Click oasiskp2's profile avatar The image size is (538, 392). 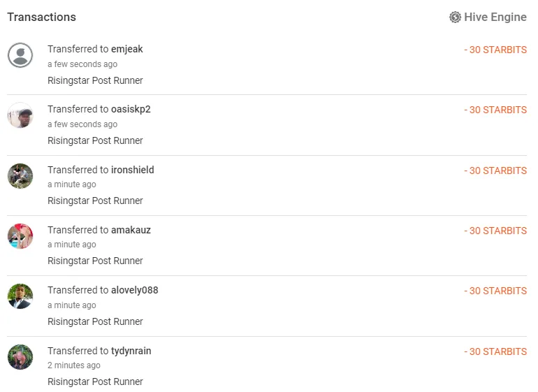[x=20, y=115]
